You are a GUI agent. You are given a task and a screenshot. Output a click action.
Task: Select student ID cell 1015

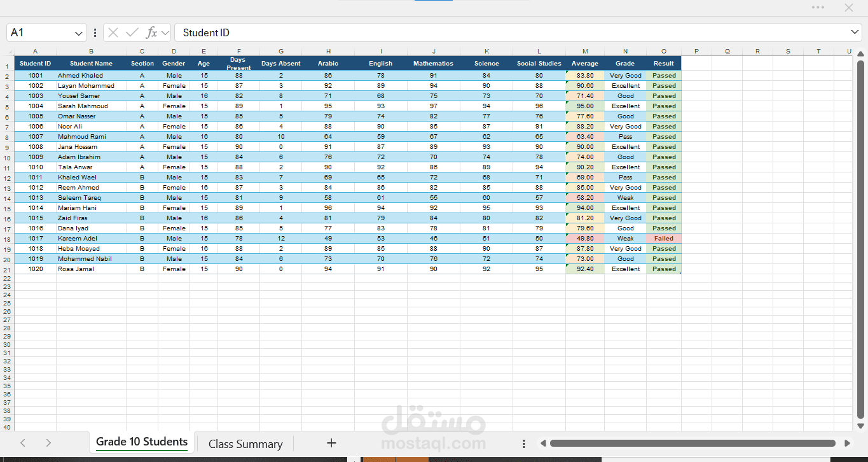[35, 218]
